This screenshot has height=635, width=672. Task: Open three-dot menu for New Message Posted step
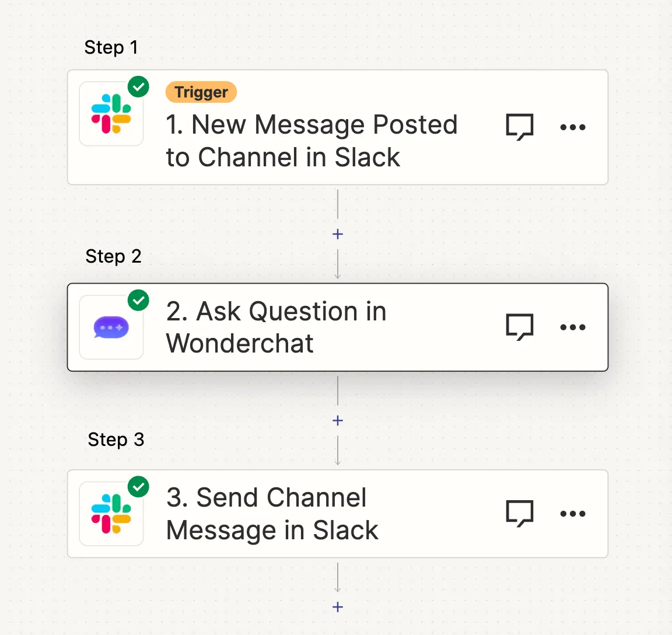click(x=572, y=127)
